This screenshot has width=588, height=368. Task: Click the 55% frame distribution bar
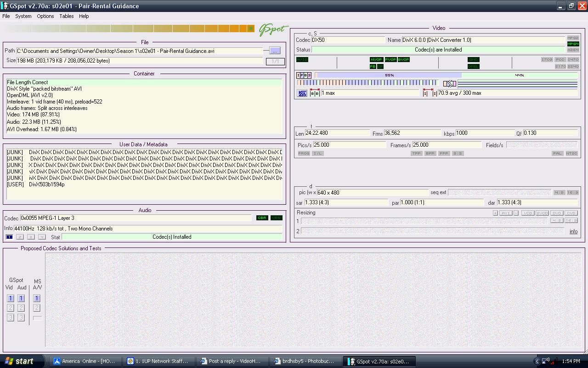(389, 75)
